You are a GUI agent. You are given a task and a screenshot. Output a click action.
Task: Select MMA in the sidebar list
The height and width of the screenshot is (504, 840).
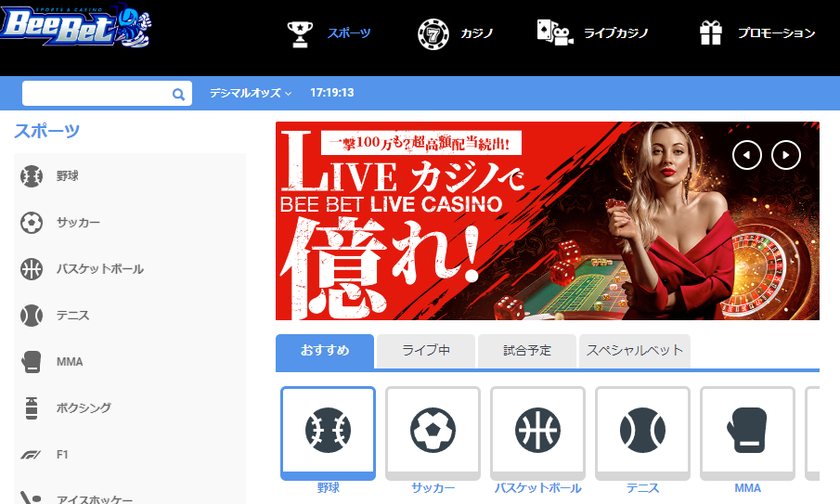70,362
